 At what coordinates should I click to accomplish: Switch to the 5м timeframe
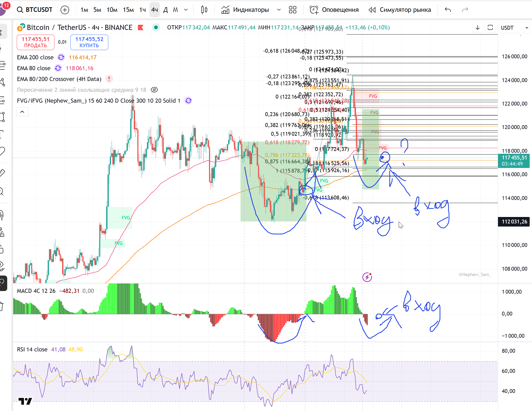97,10
